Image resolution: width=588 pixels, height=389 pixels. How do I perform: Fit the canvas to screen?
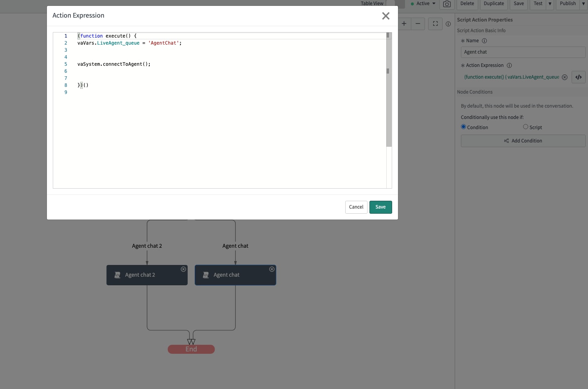[435, 24]
